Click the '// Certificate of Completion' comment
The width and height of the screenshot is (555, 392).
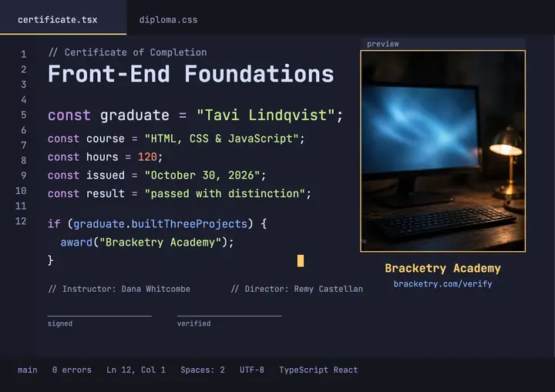[x=127, y=52]
